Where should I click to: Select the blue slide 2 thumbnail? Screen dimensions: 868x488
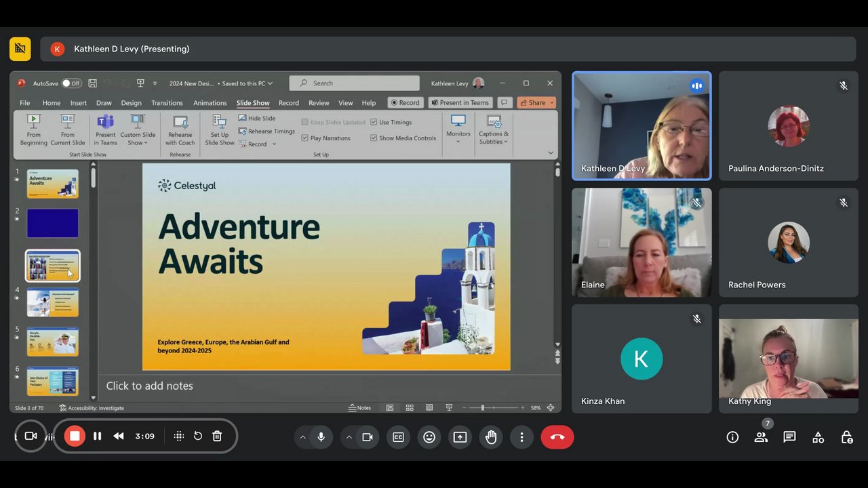[x=53, y=223]
